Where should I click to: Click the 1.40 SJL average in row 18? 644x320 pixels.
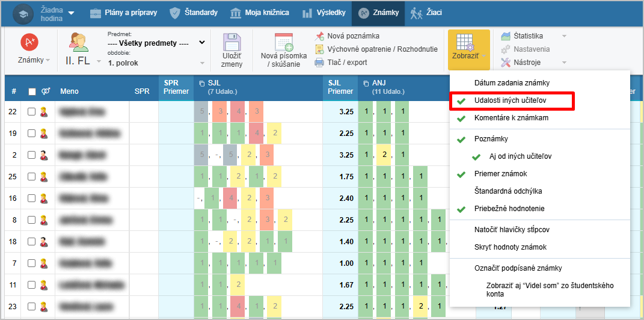point(346,242)
